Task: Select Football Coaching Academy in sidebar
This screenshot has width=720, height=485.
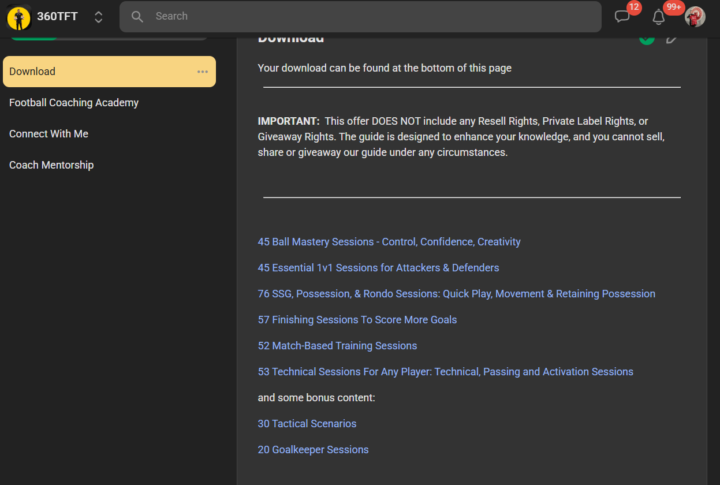Action: click(74, 103)
